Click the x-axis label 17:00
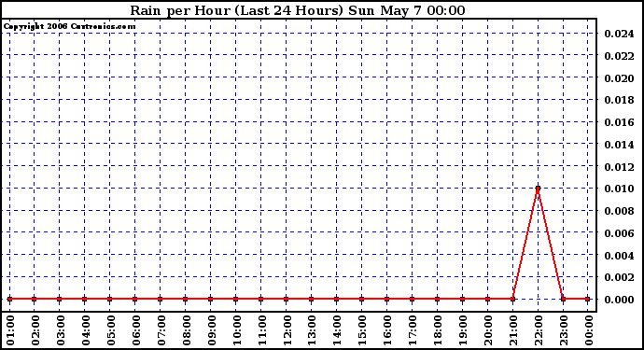644x350 pixels. click(x=413, y=330)
